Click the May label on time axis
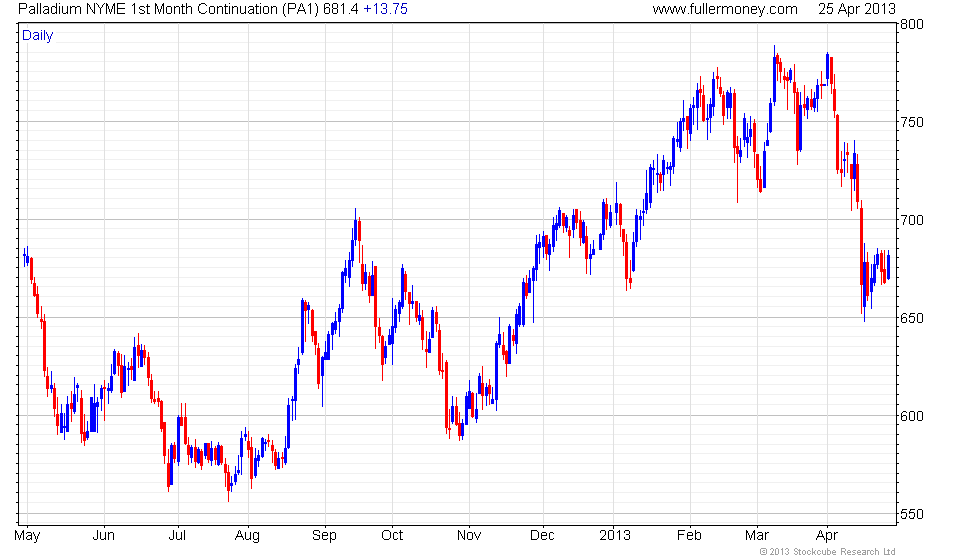 pos(27,536)
